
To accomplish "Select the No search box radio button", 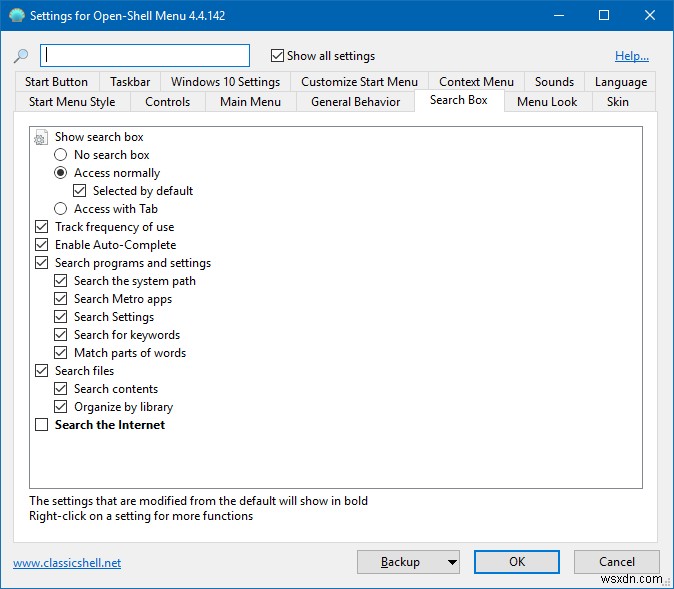I will [61, 155].
